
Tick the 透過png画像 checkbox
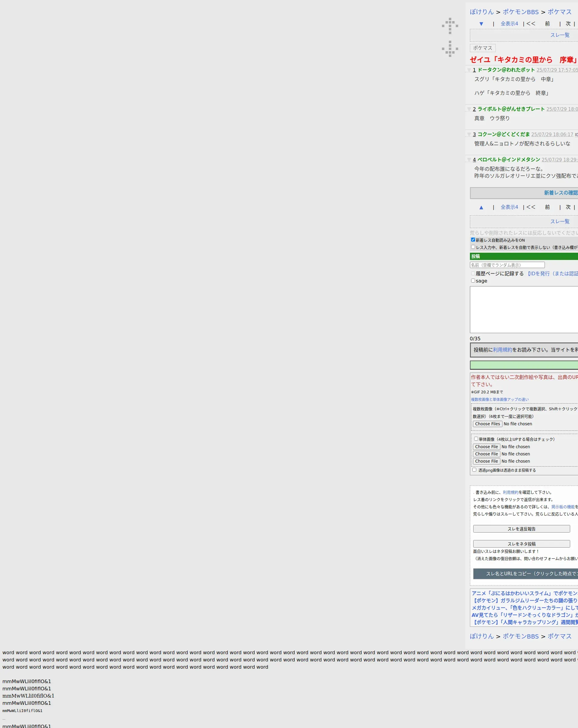(474, 470)
